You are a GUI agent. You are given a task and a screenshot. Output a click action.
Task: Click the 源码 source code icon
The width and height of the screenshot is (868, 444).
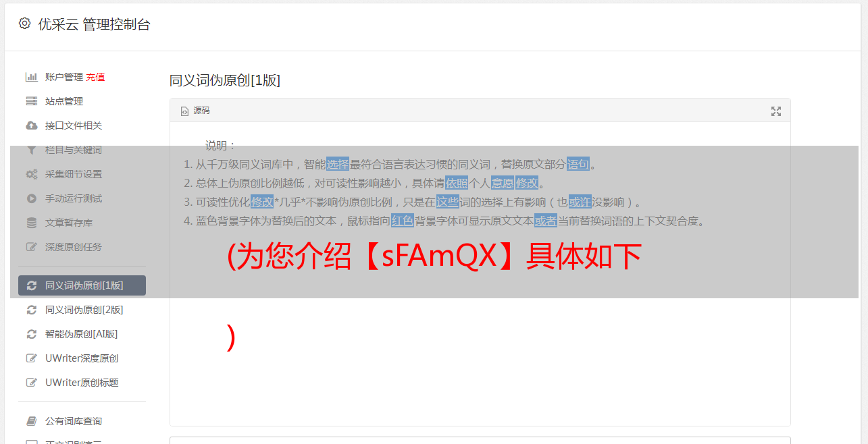(184, 111)
